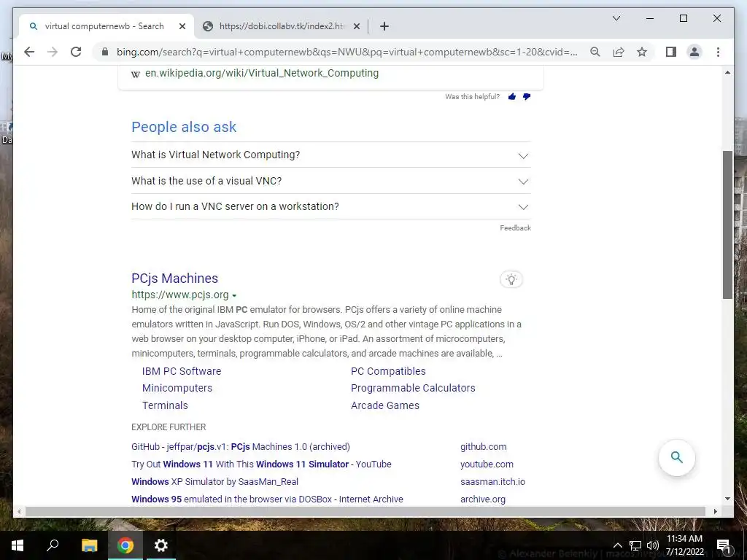Click the forward navigation arrow

53,52
